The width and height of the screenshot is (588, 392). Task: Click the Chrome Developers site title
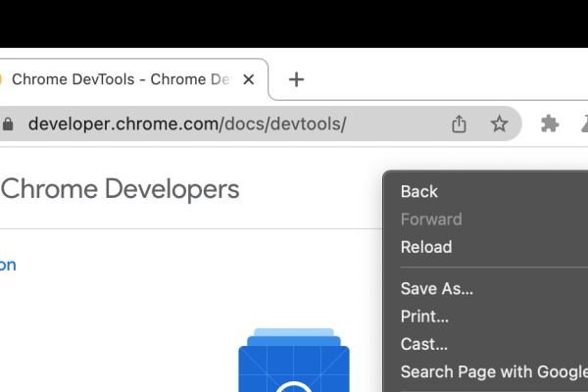coord(120,189)
